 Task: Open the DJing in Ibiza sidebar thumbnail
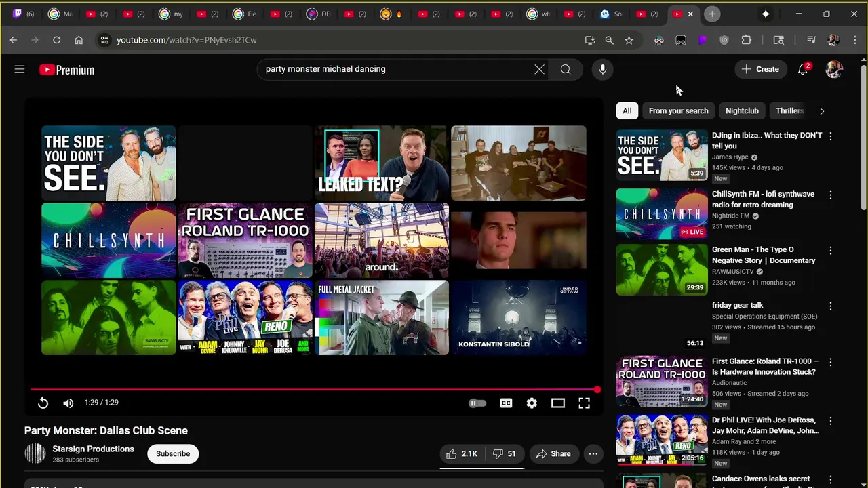[x=662, y=155]
